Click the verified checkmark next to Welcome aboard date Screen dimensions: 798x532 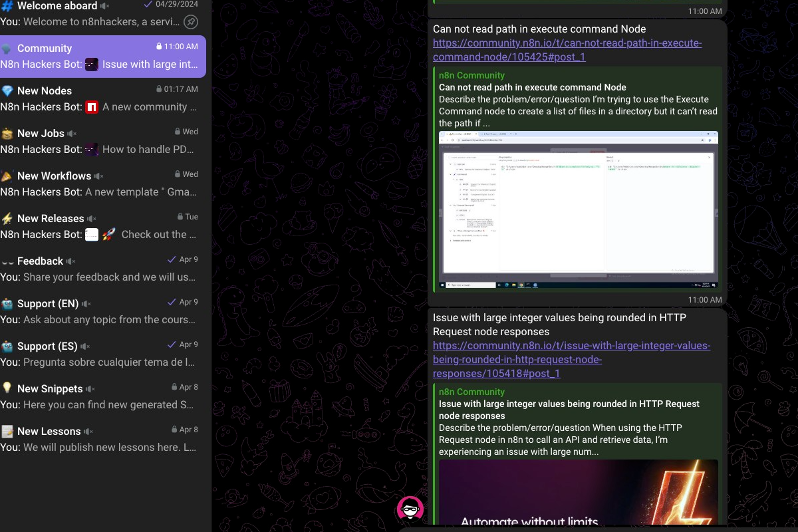[148, 5]
